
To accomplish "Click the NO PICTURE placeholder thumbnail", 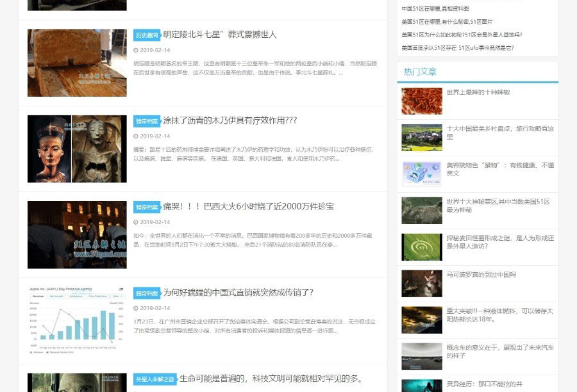I will click(422, 174).
